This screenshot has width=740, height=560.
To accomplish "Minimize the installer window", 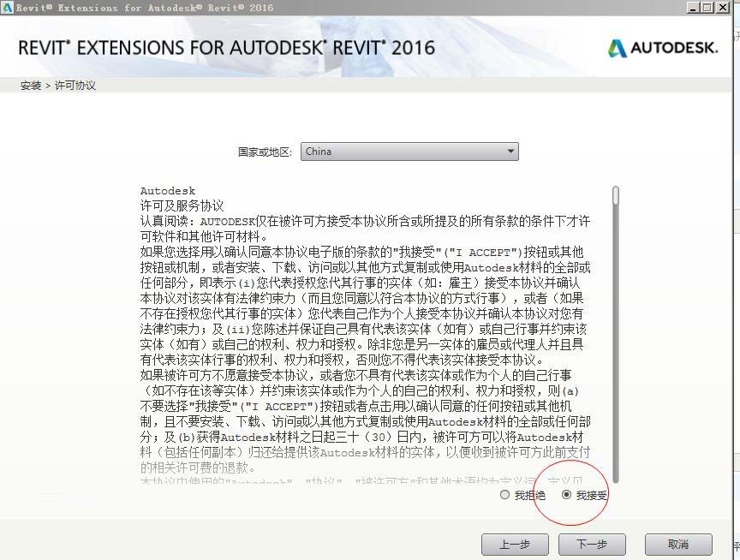I will (692, 8).
